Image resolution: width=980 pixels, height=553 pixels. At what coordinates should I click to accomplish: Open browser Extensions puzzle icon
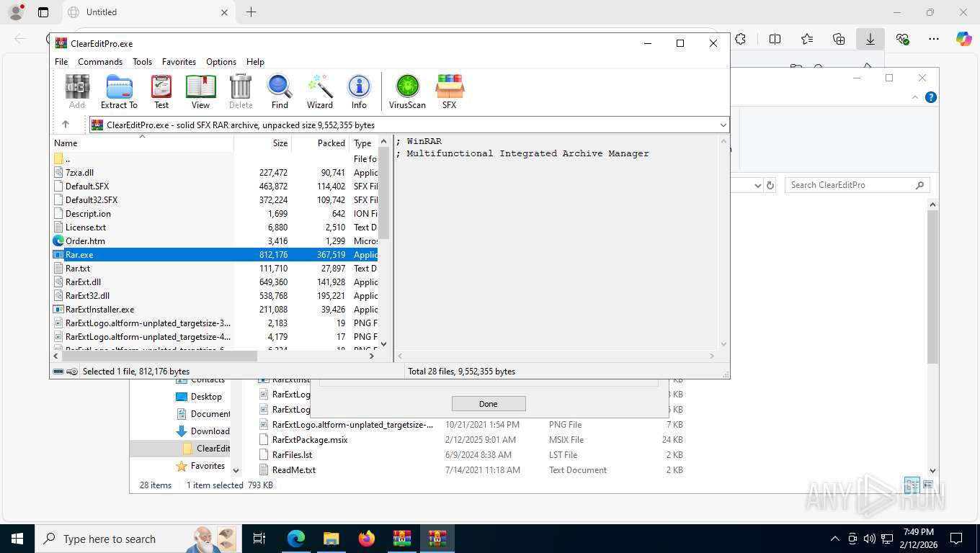[740, 40]
